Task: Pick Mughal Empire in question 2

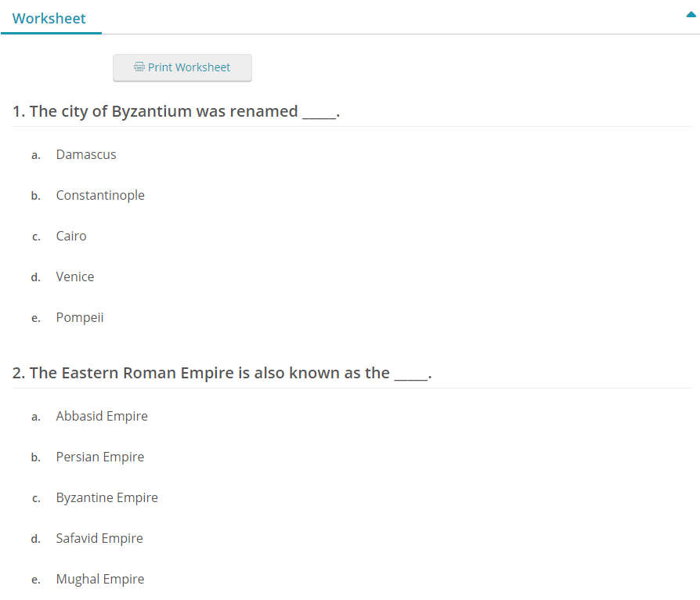Action: click(x=100, y=579)
